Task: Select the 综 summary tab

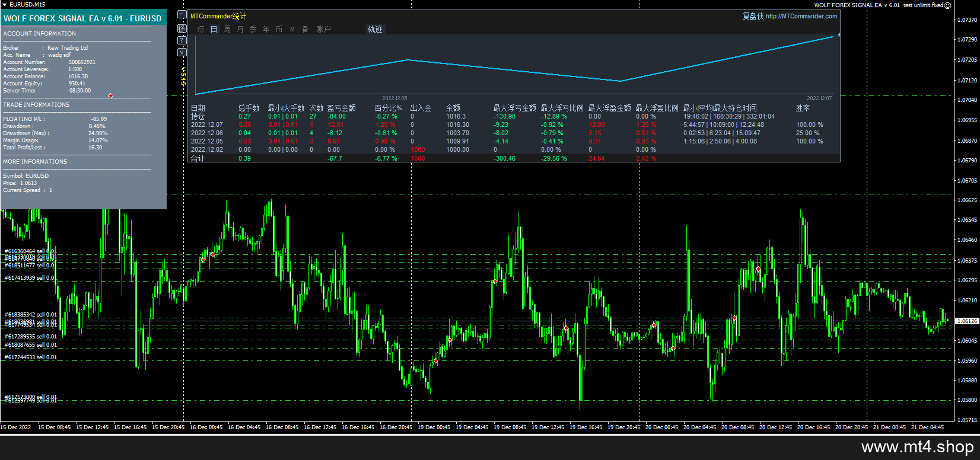Action: [201, 29]
